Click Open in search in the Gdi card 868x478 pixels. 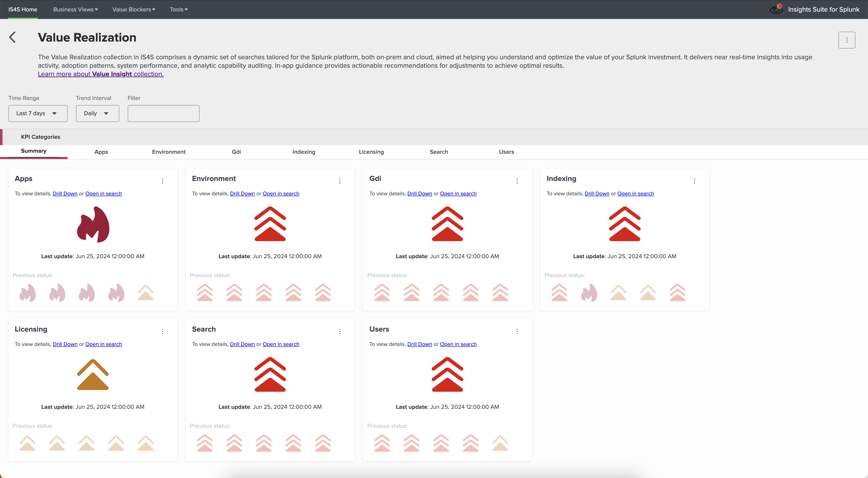pyautogui.click(x=458, y=194)
